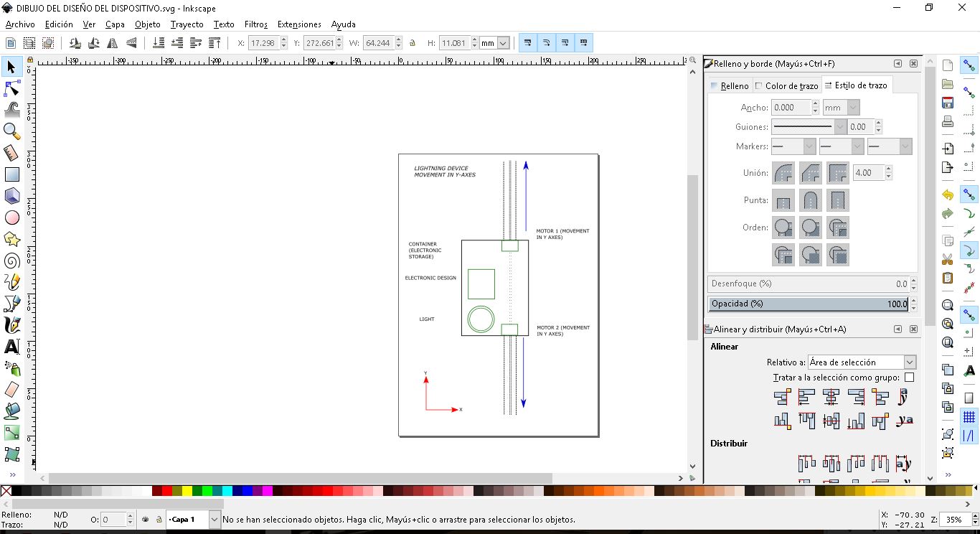Iconify the Alinear y distribuir panel

pos(897,329)
